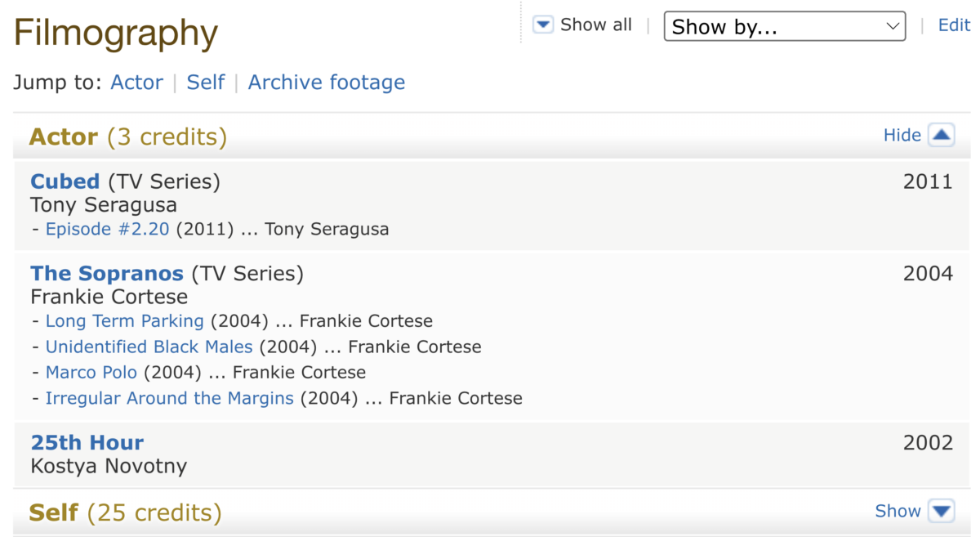
Task: Open the 25th Hour film page
Action: tap(87, 442)
